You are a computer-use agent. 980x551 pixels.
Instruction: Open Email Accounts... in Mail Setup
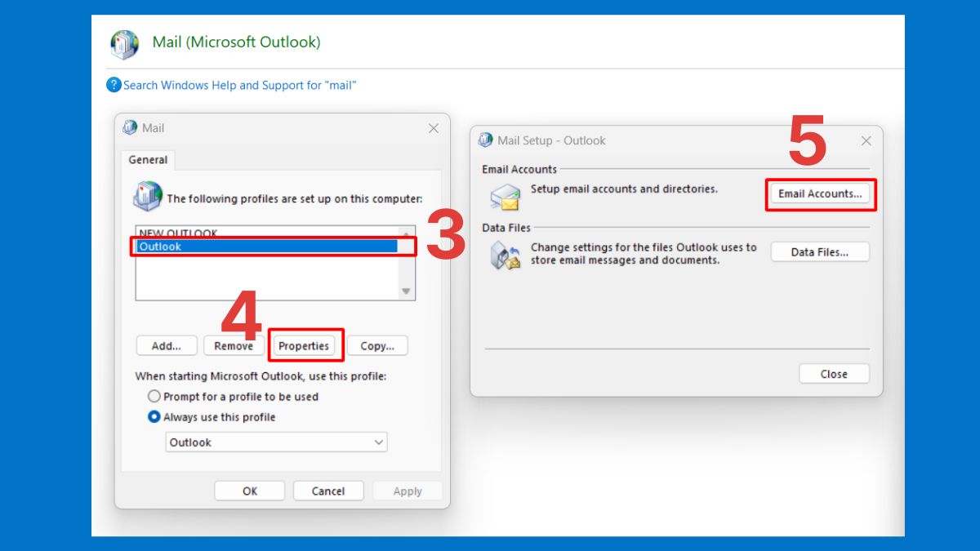pyautogui.click(x=820, y=193)
